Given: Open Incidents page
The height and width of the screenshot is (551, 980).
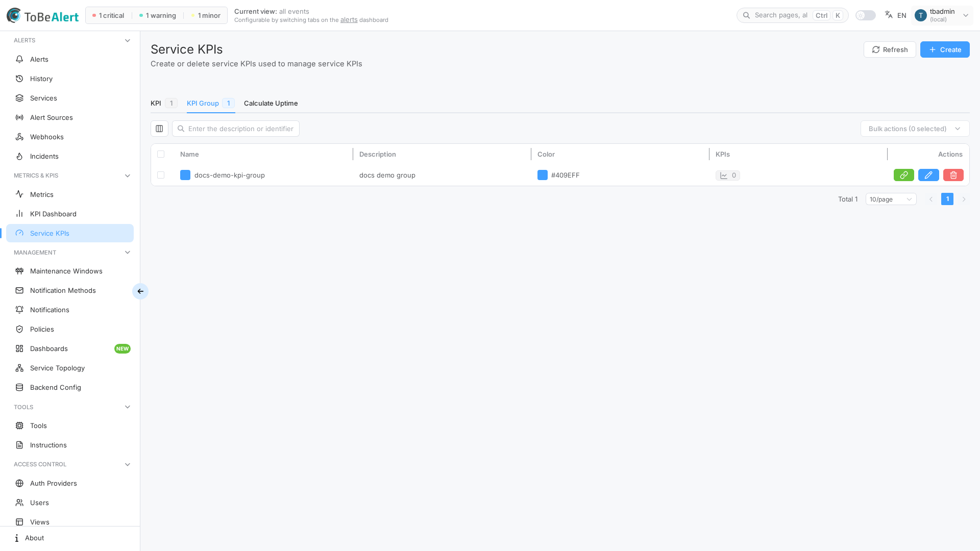Looking at the screenshot, I should point(70,156).
